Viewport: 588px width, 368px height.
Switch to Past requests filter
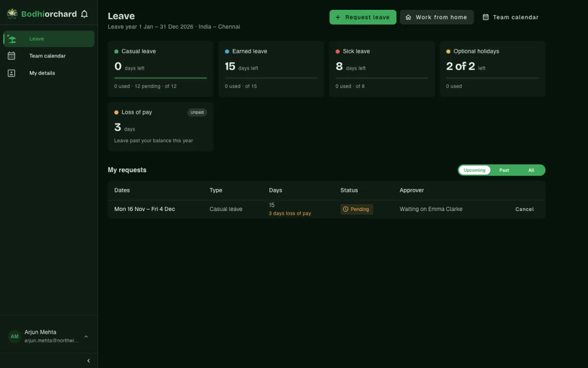pyautogui.click(x=504, y=170)
